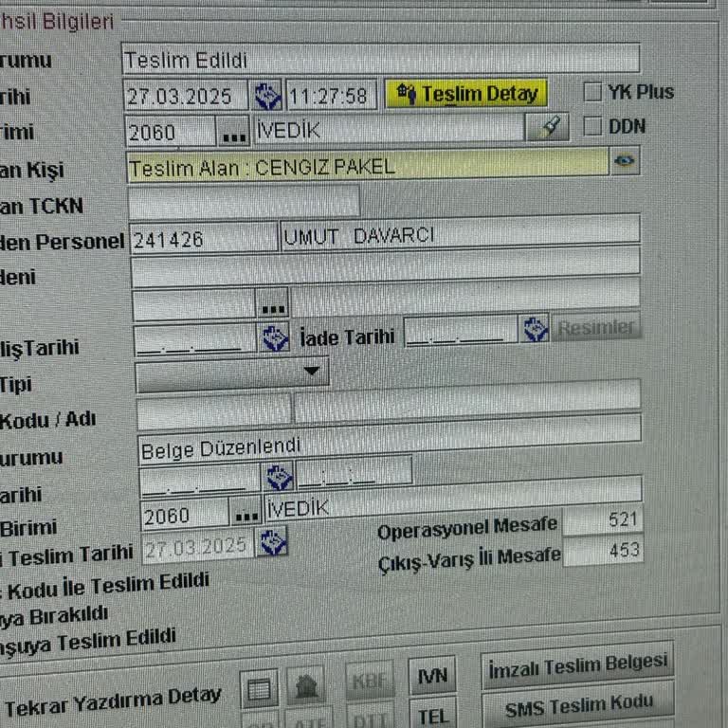Click the Operasyonel Mesafe value 521
728x728 pixels.
pyautogui.click(x=603, y=520)
